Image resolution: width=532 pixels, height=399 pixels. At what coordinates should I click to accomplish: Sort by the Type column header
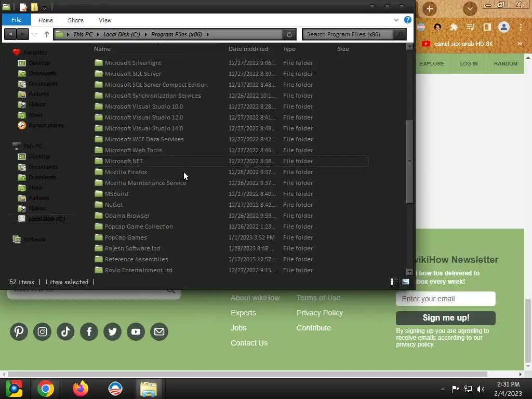pyautogui.click(x=289, y=49)
